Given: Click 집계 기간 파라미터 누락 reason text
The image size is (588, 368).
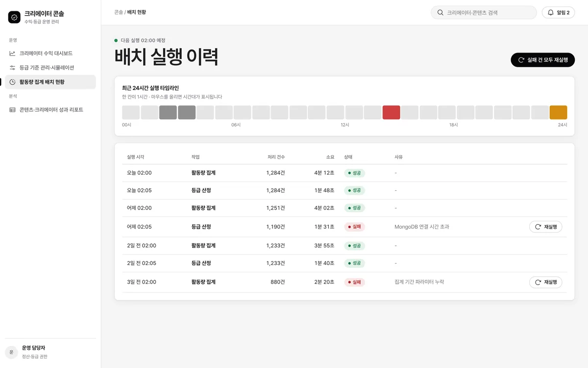Looking at the screenshot, I should pyautogui.click(x=419, y=282).
